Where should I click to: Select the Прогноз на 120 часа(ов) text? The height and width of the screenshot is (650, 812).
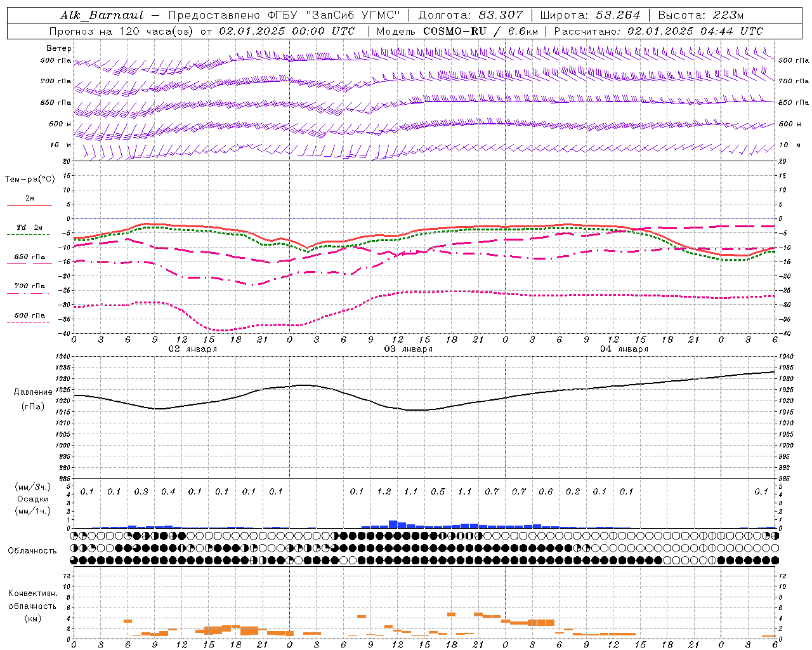coord(122,31)
